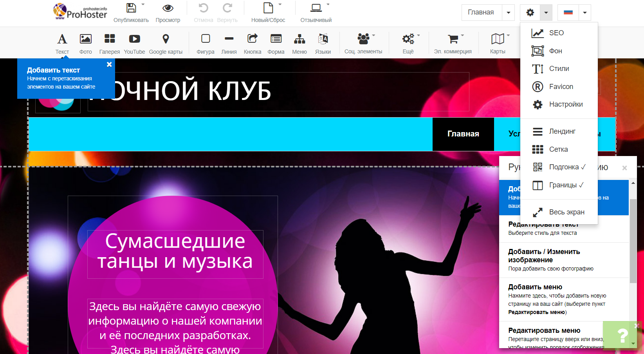The width and height of the screenshot is (644, 354).
Task: Toggle Grid (Сетка) display
Action: [550, 149]
